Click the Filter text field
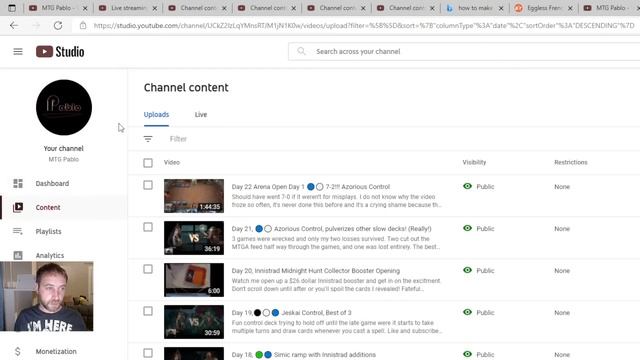 point(178,139)
